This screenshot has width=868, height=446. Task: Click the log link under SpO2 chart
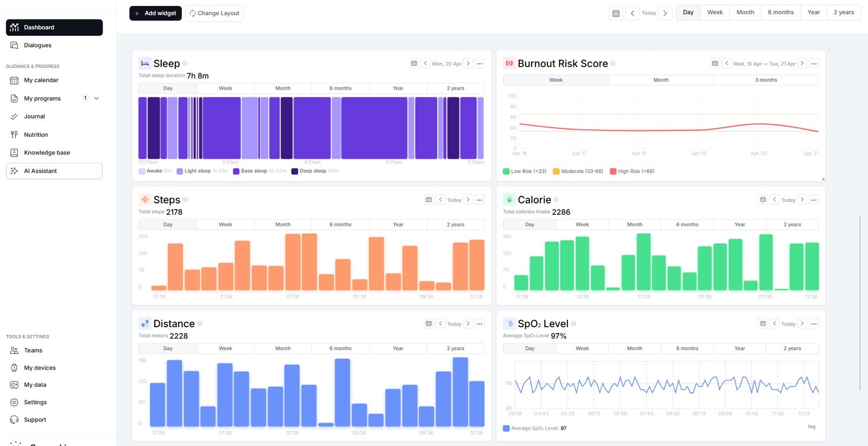point(812,426)
